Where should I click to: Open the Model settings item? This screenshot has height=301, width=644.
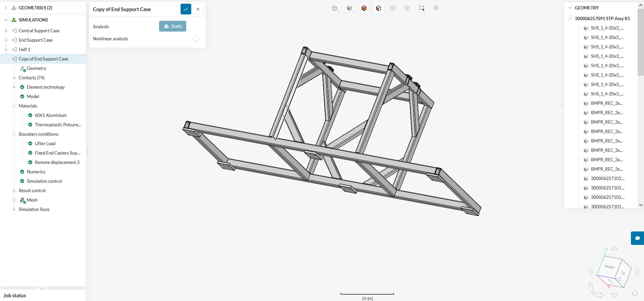(x=33, y=96)
